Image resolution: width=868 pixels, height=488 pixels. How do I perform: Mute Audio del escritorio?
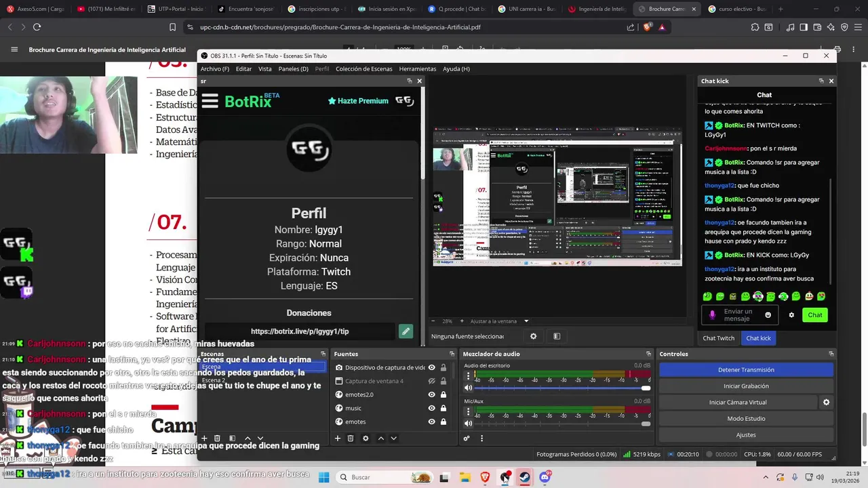click(x=468, y=388)
